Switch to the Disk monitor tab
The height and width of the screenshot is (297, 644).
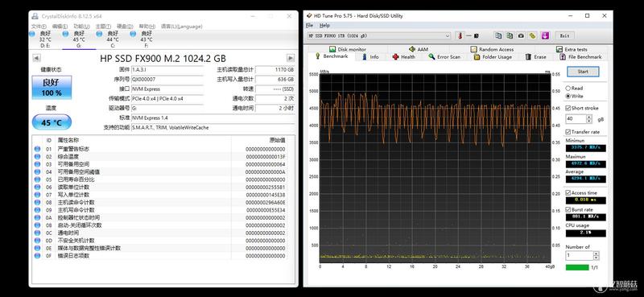click(x=348, y=49)
